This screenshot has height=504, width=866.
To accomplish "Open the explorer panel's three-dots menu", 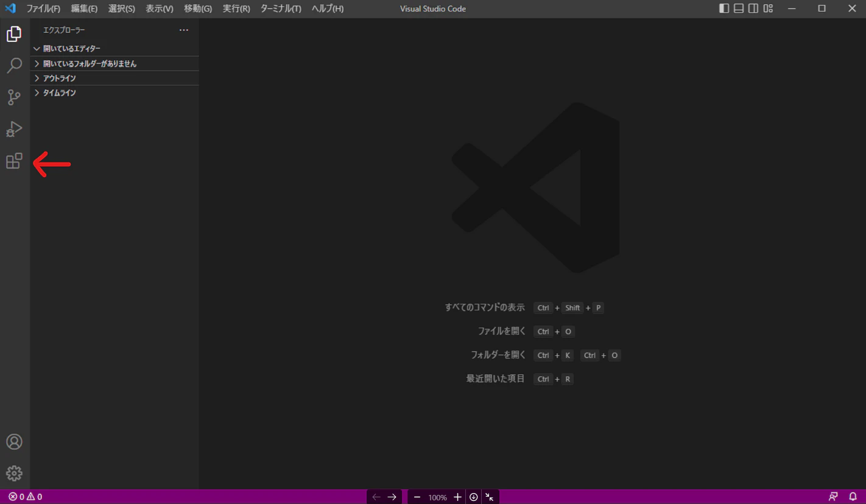I will [184, 30].
